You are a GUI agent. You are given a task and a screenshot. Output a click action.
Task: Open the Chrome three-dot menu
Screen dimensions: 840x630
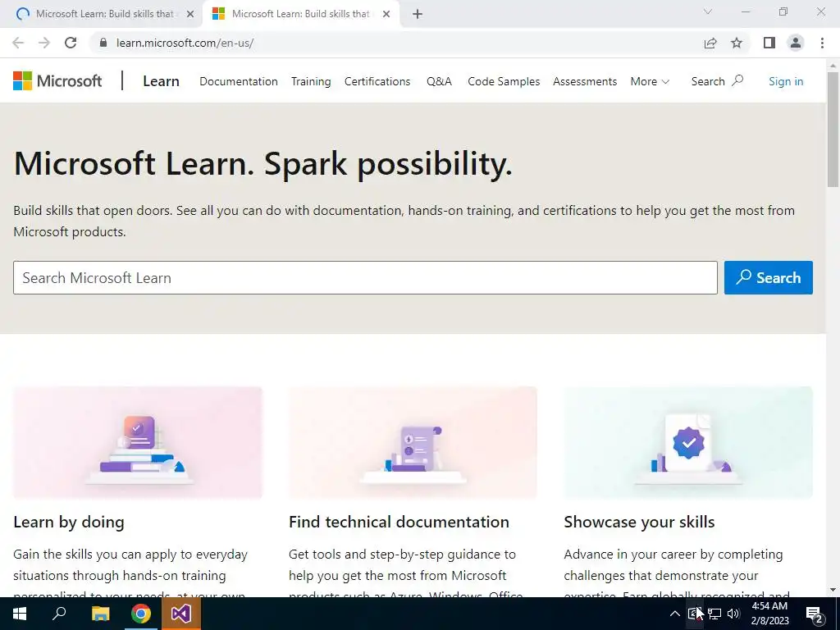[822, 43]
